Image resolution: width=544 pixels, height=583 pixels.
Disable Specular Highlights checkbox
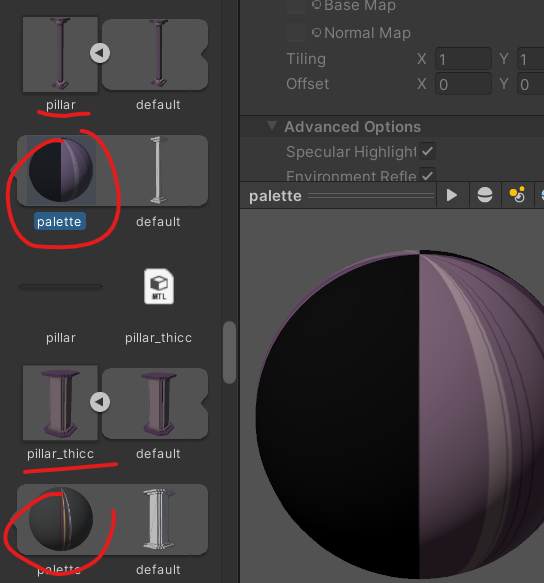pos(427,151)
